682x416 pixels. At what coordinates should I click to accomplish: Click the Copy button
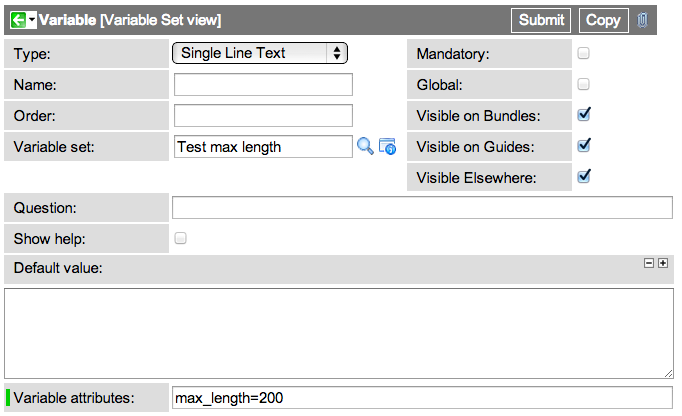tap(603, 20)
